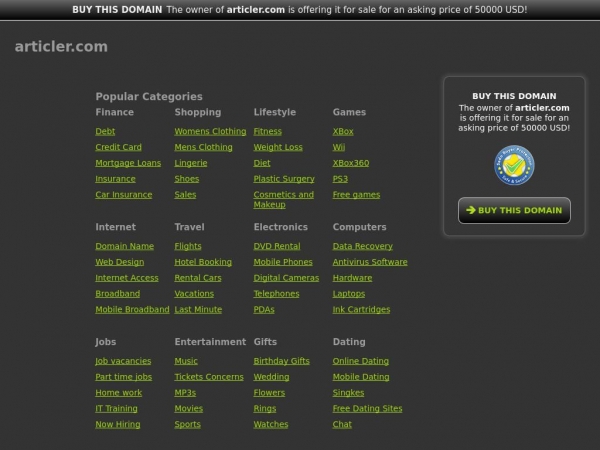Image resolution: width=600 pixels, height=450 pixels.
Task: Open the Shoes link
Action: [187, 179]
